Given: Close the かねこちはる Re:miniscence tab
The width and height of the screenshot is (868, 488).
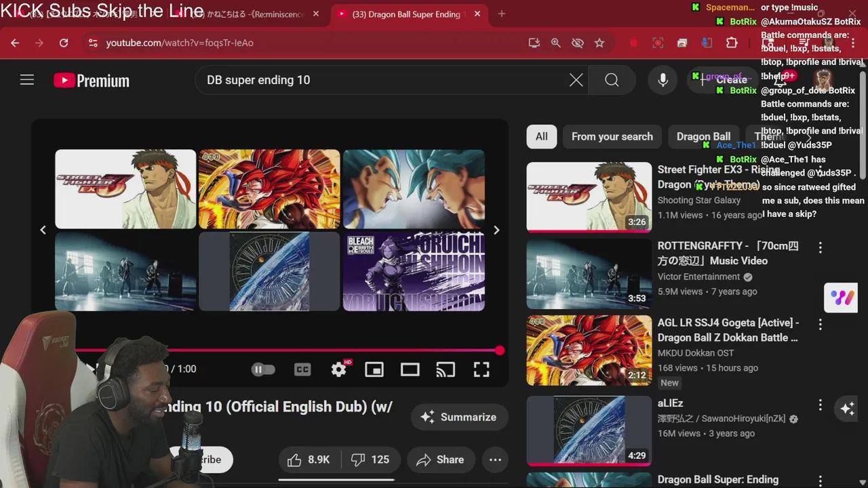Looking at the screenshot, I should click(316, 14).
